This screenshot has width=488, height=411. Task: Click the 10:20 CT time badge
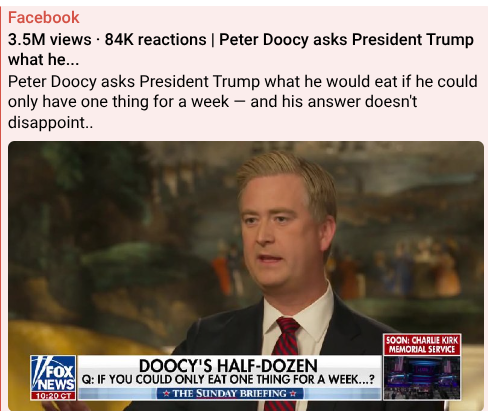click(53, 396)
